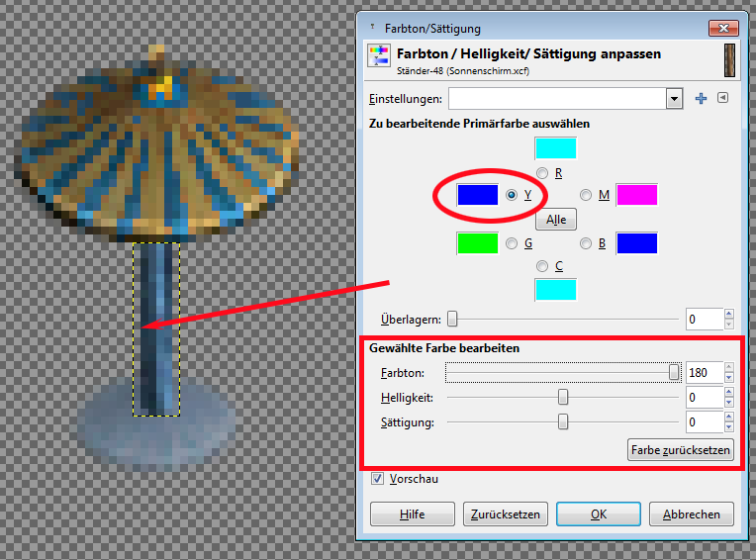This screenshot has width=756, height=560.
Task: Open the settings menu arrow icon beside plus
Action: coord(722,98)
